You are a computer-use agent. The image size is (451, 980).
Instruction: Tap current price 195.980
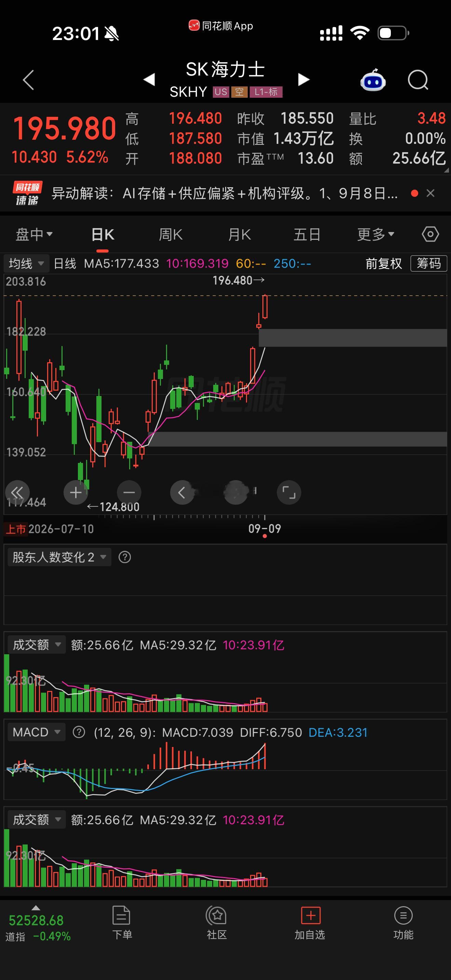pyautogui.click(x=64, y=128)
